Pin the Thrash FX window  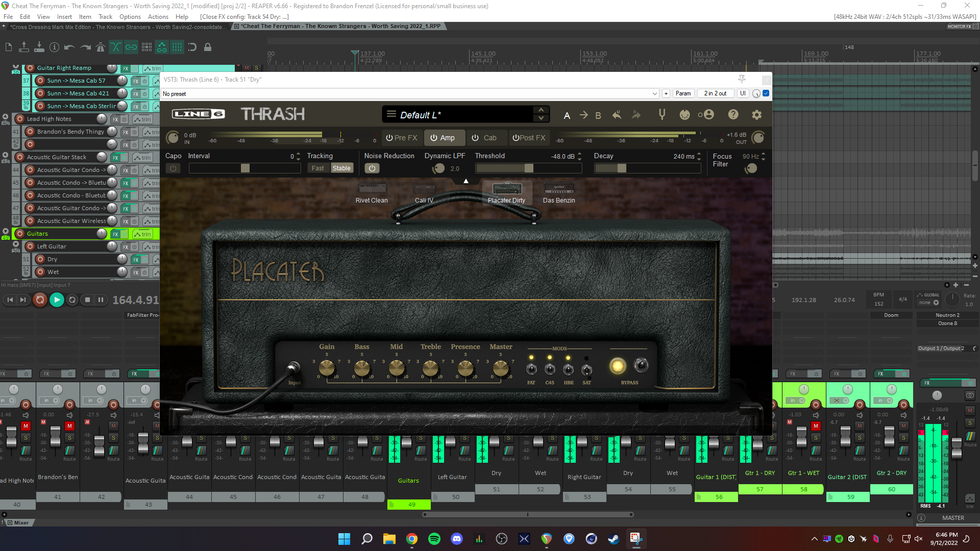point(742,79)
